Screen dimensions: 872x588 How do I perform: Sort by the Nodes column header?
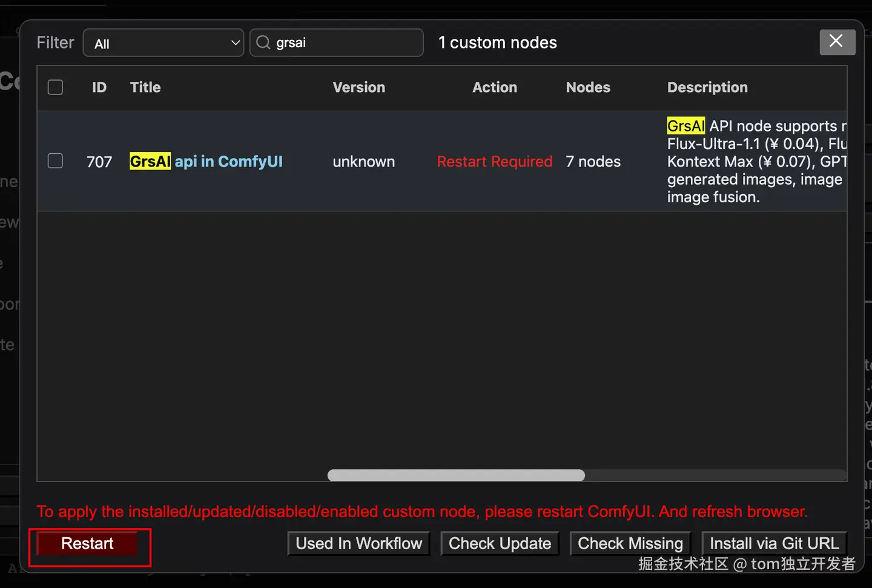click(x=588, y=87)
